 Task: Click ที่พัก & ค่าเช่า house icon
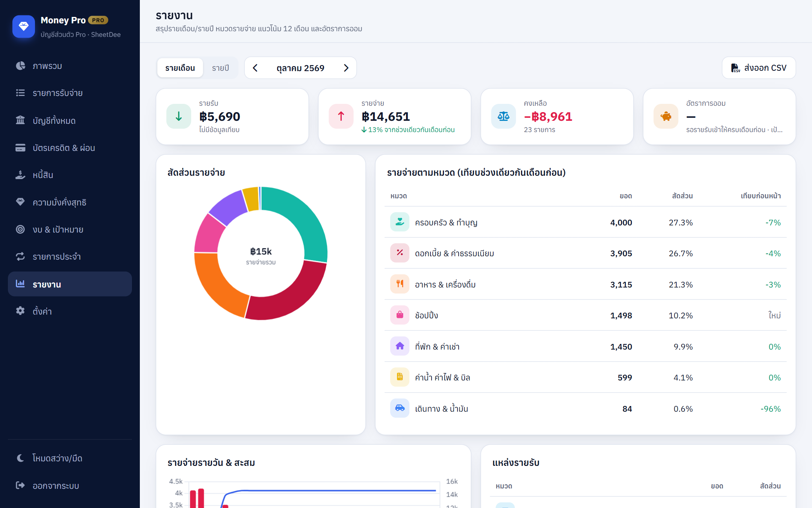pyautogui.click(x=400, y=346)
